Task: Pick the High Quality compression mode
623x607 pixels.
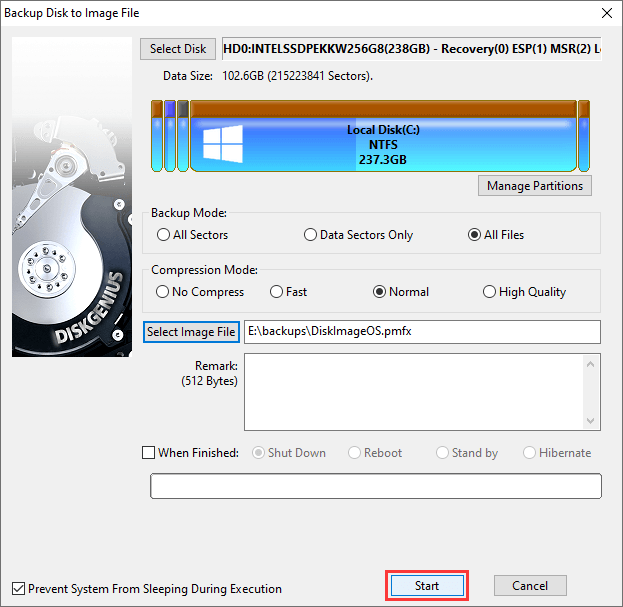Action: (x=489, y=292)
